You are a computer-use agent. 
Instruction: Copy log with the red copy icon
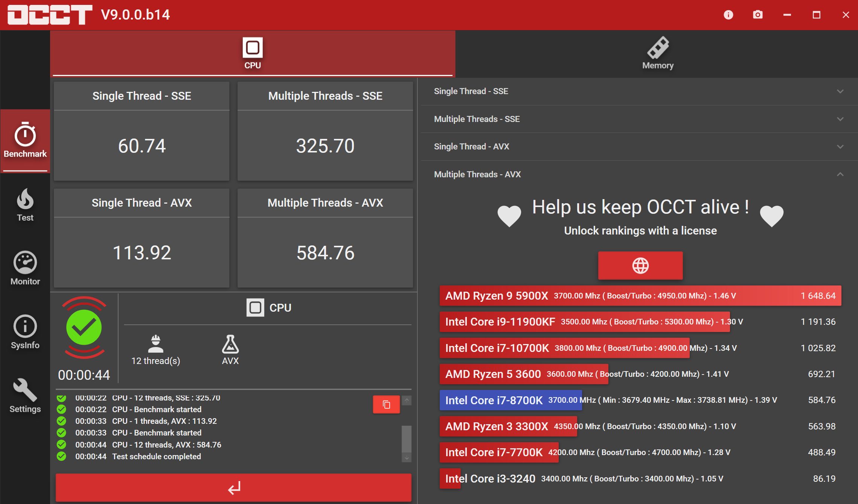click(386, 404)
